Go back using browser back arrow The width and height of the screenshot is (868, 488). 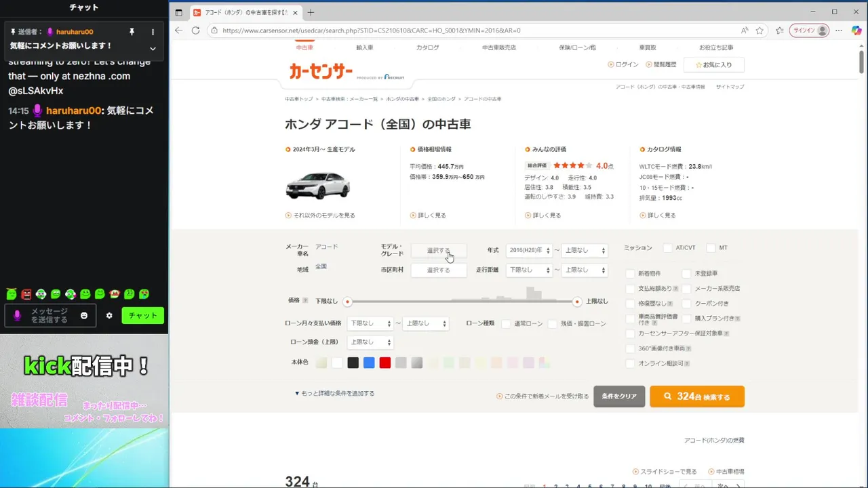[x=178, y=30]
